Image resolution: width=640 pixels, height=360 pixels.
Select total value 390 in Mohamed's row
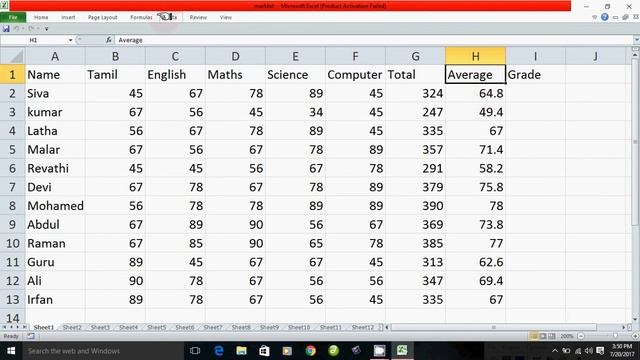[416, 206]
